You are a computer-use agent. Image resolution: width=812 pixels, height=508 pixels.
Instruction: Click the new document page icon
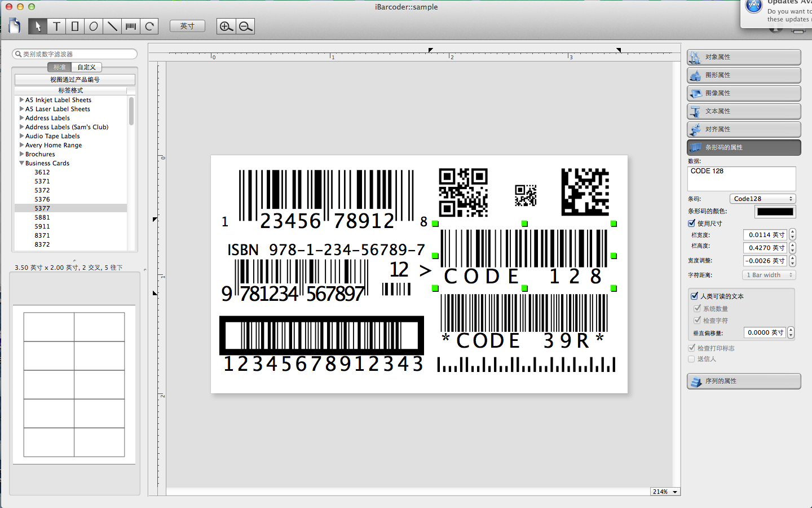pyautogui.click(x=15, y=26)
